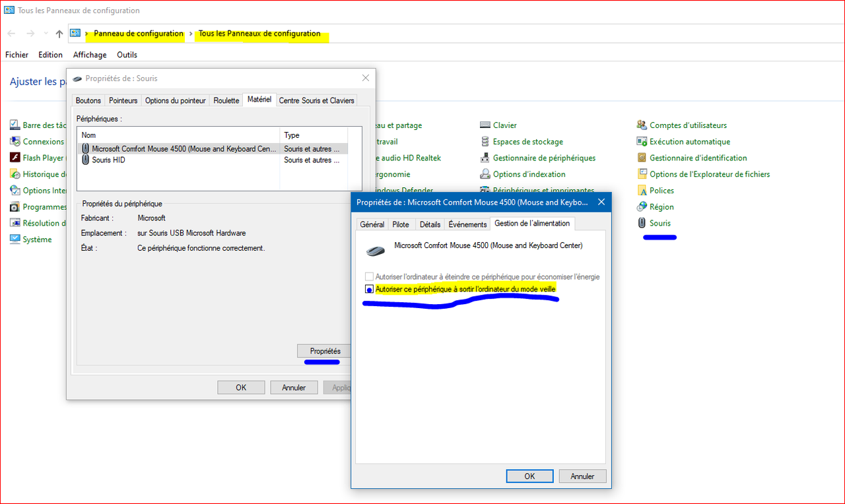
Task: Select the 'Microsoft Comfort Mouse 4500' device row
Action: (213, 149)
